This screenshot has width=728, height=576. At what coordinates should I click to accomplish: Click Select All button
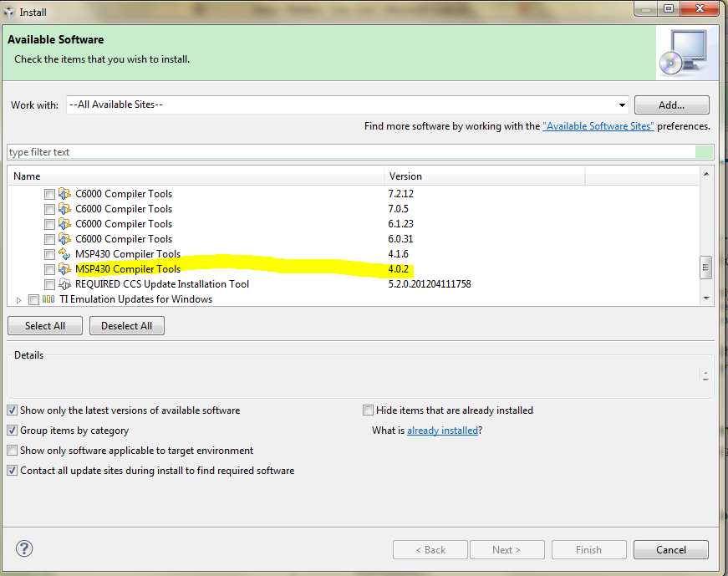point(45,326)
